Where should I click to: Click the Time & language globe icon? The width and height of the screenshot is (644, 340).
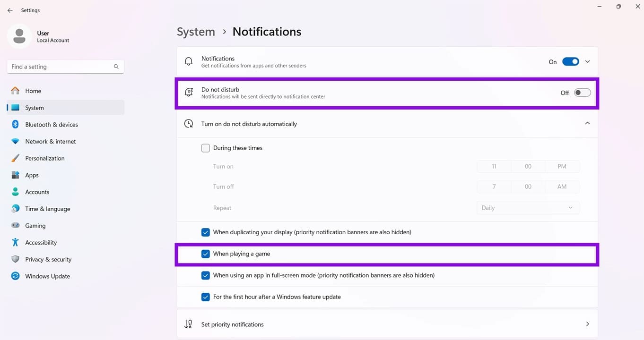[16, 209]
